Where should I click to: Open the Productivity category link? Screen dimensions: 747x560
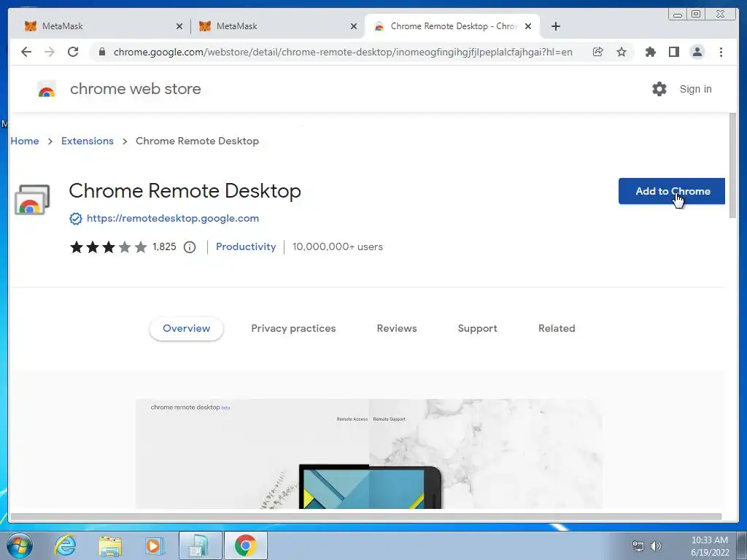tap(246, 246)
